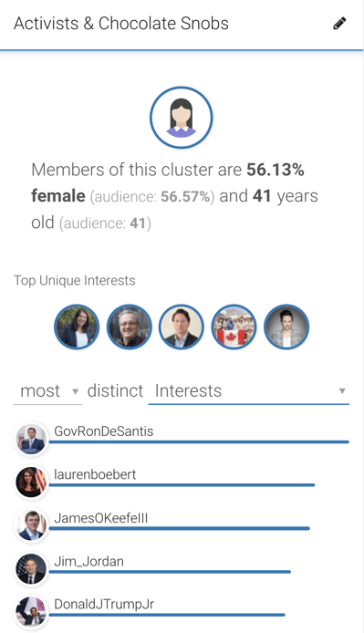Open the 'Interests' dropdown

coord(248,390)
